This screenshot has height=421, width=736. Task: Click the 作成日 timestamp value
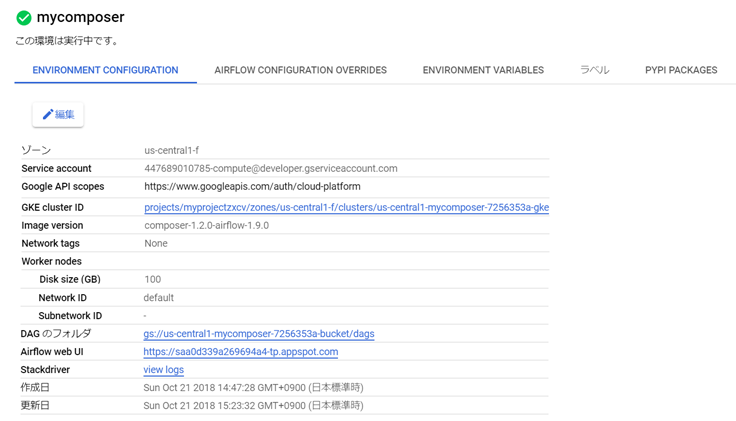(253, 388)
